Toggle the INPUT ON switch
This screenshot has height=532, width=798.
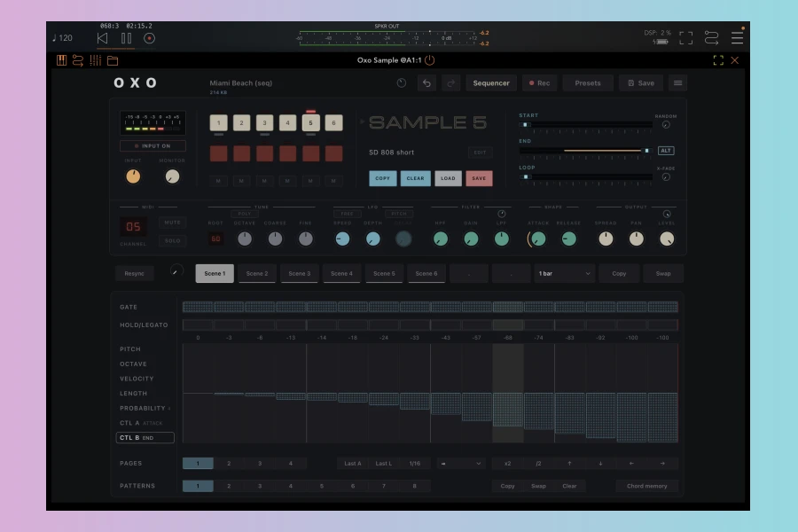coord(153,146)
